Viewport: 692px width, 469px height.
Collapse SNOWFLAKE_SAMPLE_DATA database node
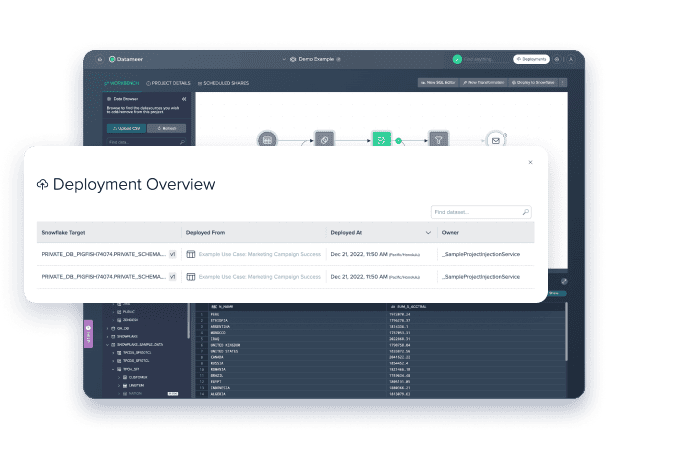(108, 345)
